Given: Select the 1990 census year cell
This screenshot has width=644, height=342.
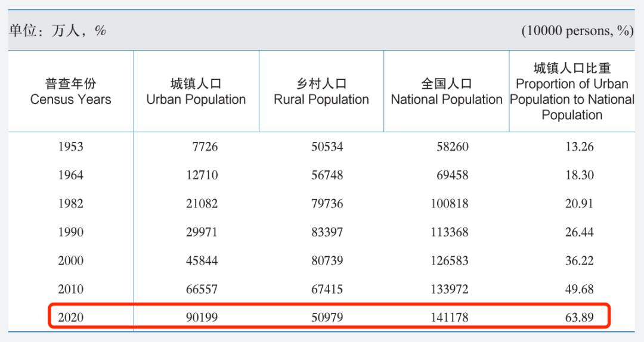Looking at the screenshot, I should pos(70,232).
